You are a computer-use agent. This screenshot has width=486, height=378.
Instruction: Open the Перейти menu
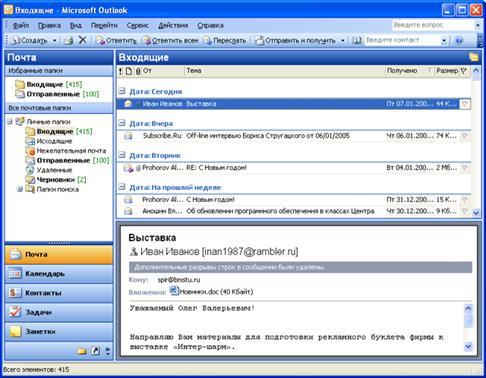[104, 25]
